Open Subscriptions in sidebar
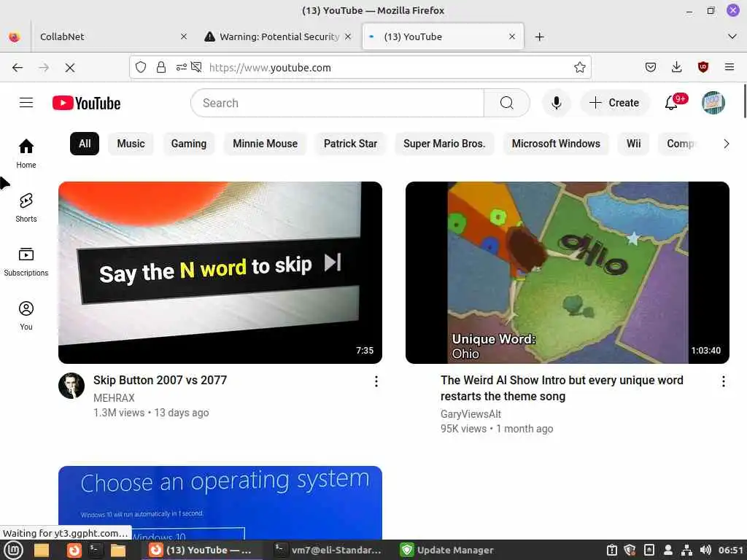Screen dimensions: 747x560 coord(26,262)
